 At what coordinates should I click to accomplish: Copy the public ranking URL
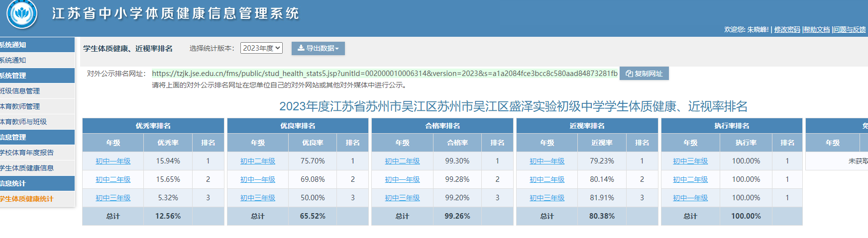(x=645, y=74)
